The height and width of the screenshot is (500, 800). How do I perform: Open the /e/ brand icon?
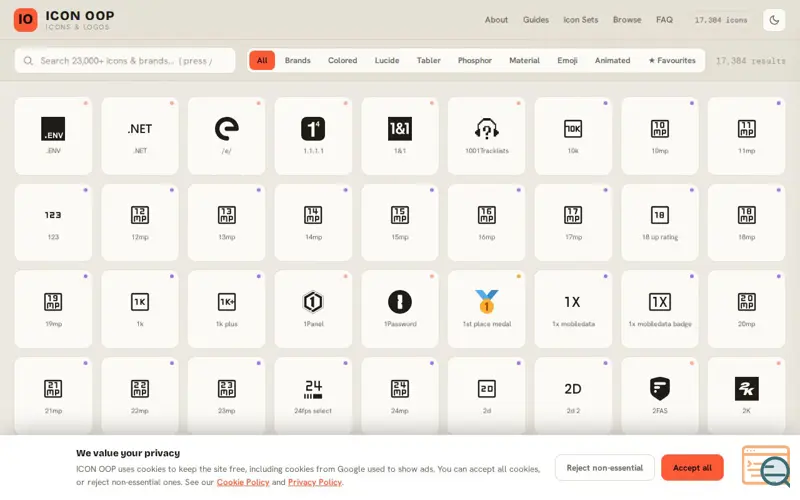tap(227, 136)
